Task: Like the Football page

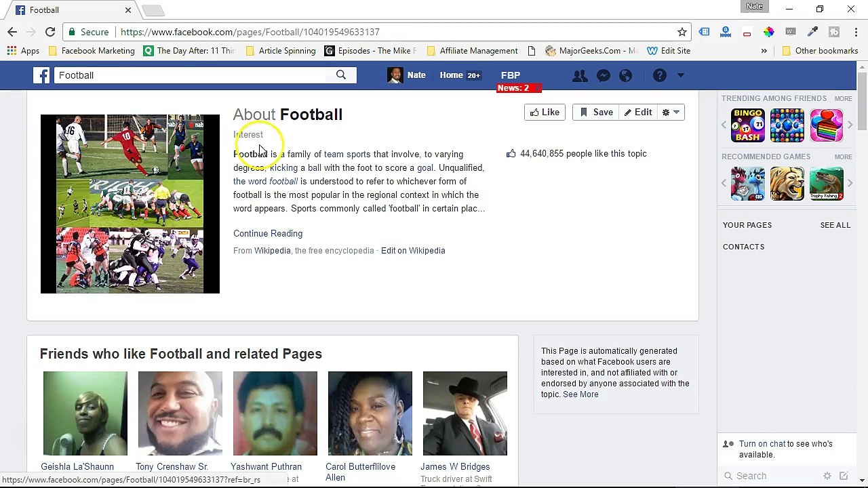Action: click(545, 113)
